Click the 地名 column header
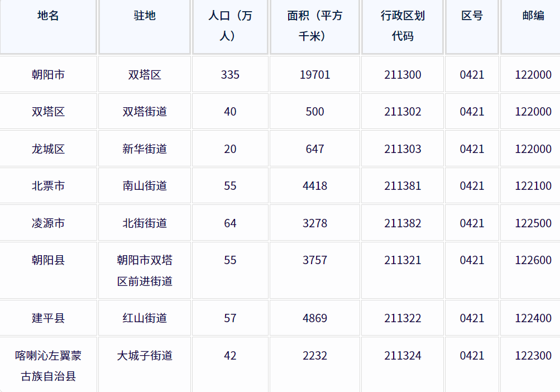 click(48, 26)
